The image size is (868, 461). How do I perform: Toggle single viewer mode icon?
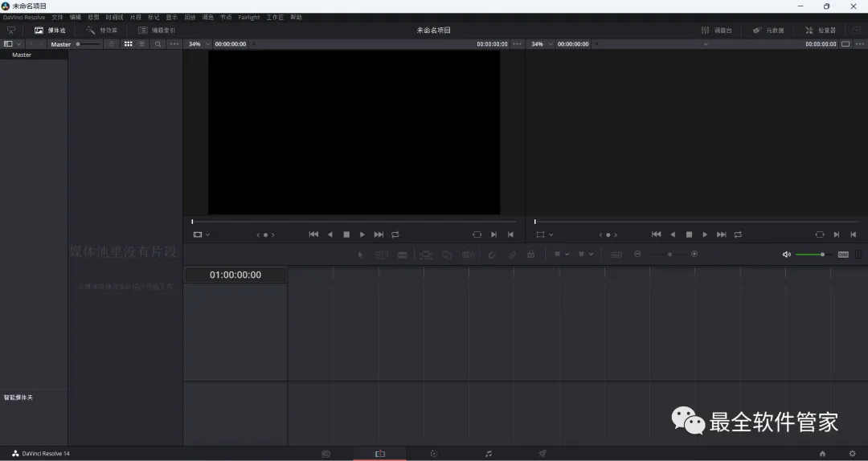pyautogui.click(x=845, y=43)
